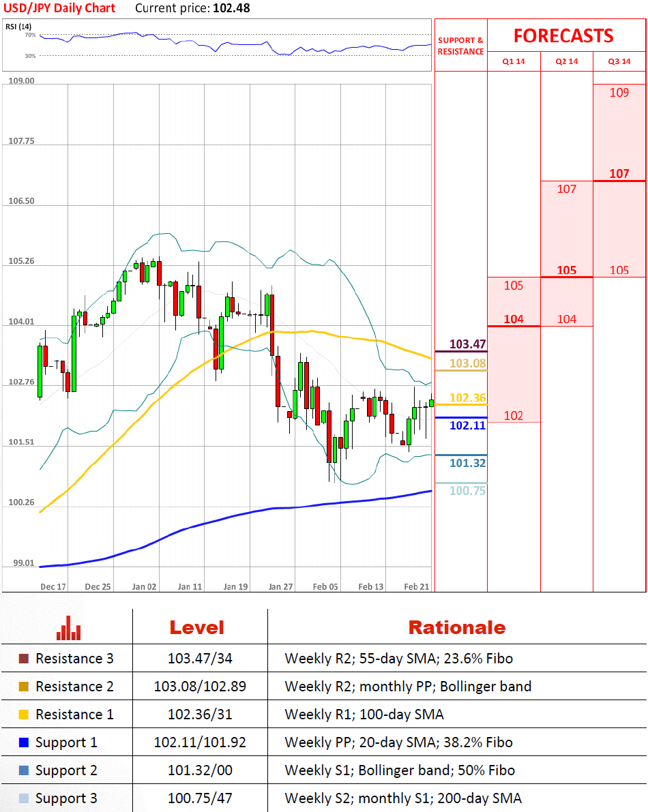This screenshot has width=648, height=812.
Task: Click the 102.11 support level label
Action: [467, 425]
